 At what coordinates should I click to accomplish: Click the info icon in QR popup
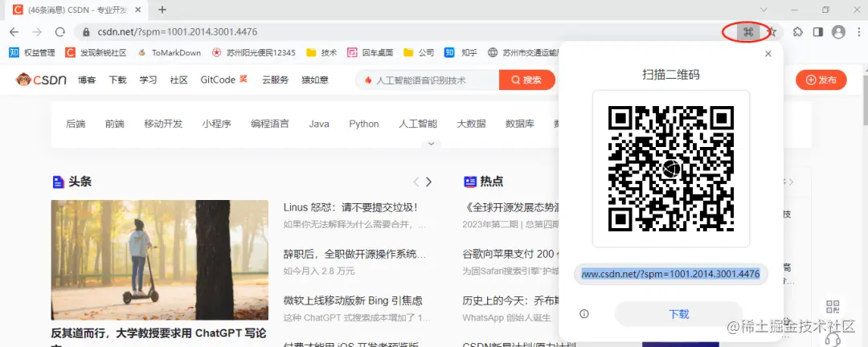pos(584,314)
